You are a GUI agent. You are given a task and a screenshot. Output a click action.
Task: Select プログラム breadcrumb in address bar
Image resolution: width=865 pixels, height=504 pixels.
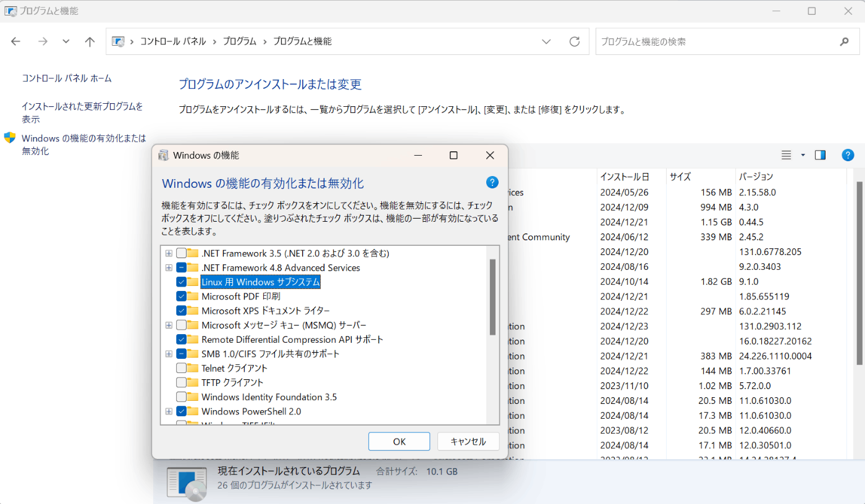tap(239, 41)
